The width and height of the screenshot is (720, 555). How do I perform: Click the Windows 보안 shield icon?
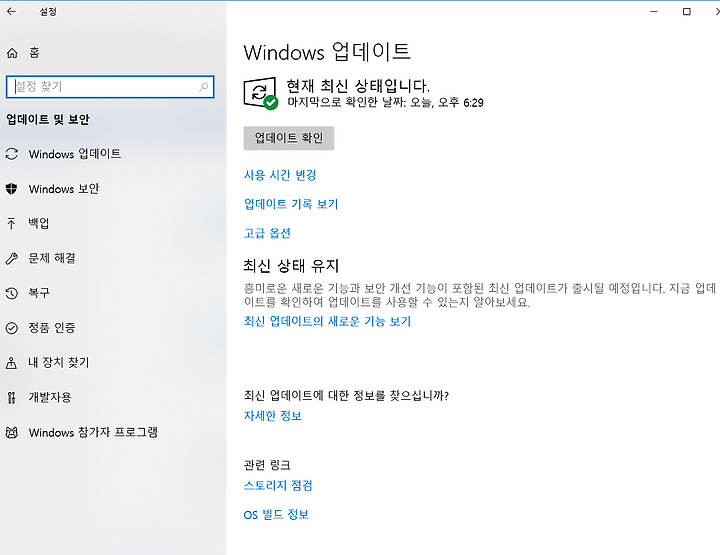(x=11, y=189)
